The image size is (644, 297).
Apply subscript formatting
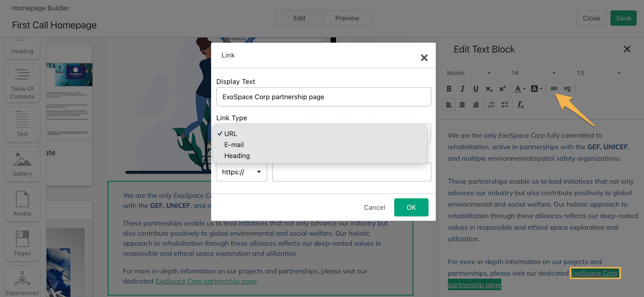pos(489,89)
